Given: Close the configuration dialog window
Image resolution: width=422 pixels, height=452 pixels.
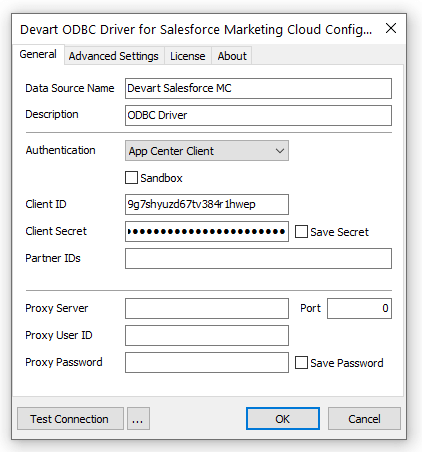Looking at the screenshot, I should point(391,28).
